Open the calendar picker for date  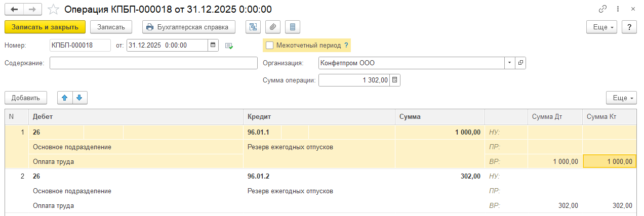coord(213,45)
